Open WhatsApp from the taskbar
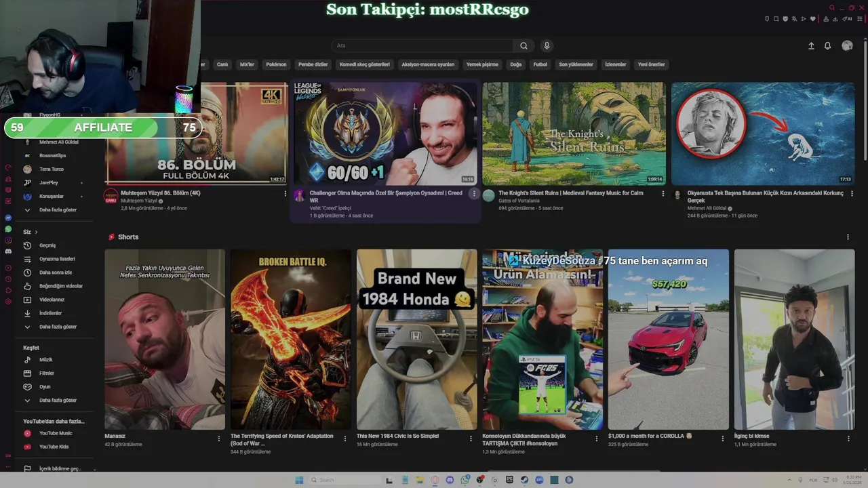 (x=465, y=480)
